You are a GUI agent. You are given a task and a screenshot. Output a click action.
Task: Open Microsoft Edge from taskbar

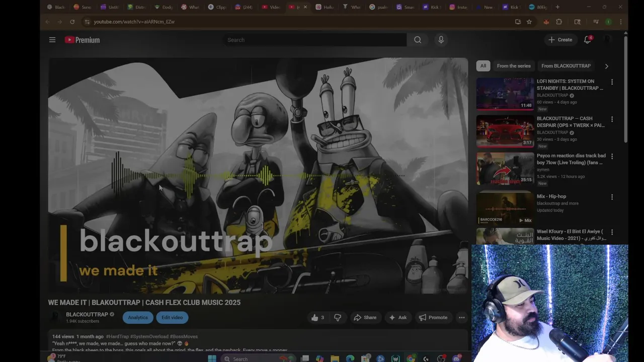point(350,358)
